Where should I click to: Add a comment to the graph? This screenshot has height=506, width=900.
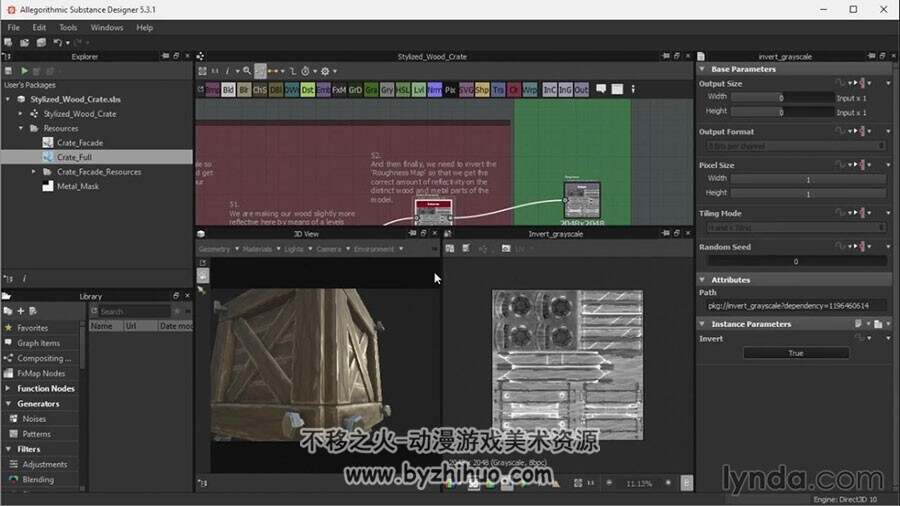pyautogui.click(x=601, y=89)
